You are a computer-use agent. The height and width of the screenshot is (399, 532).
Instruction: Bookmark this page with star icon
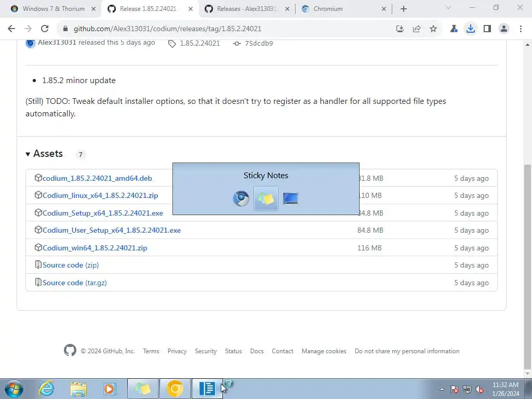(x=433, y=29)
